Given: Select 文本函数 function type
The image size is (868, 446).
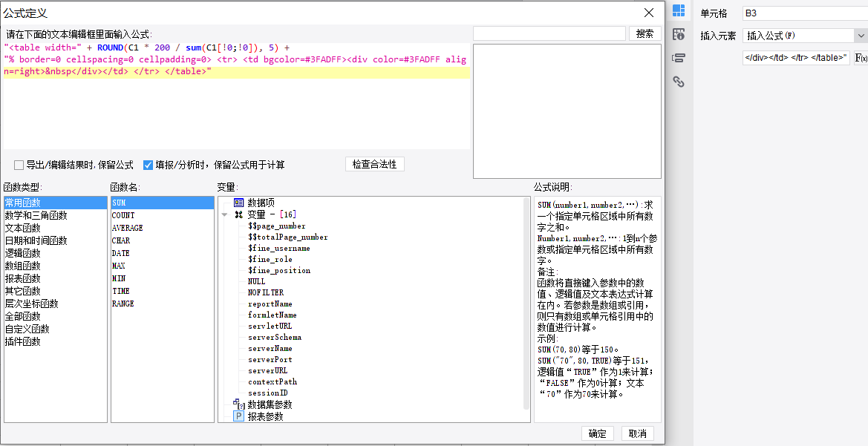Looking at the screenshot, I should pos(56,228).
